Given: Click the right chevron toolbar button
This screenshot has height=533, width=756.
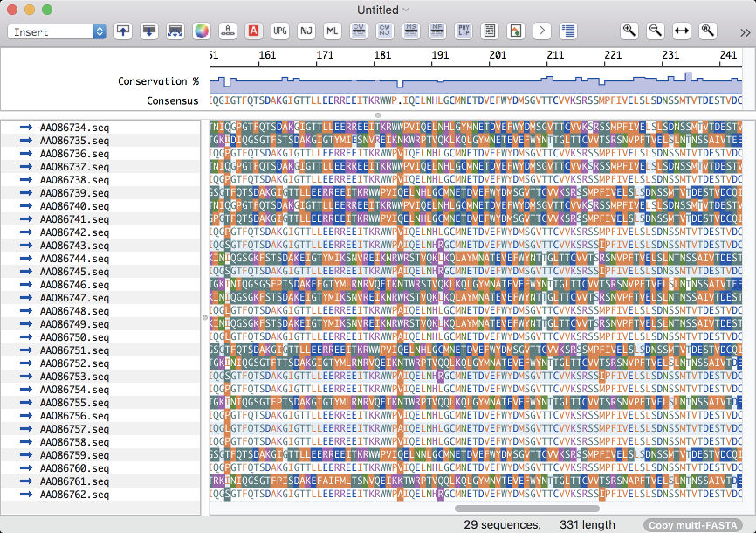Looking at the screenshot, I should click(542, 31).
